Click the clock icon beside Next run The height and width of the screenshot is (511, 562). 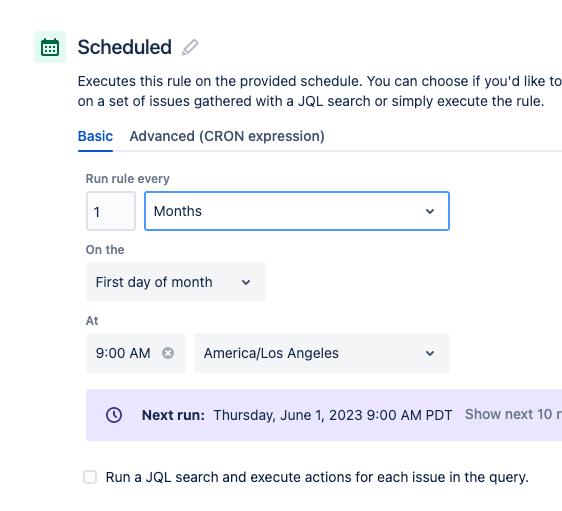114,415
